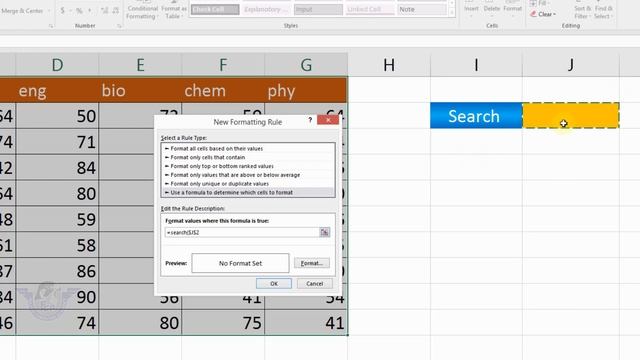Click the percent style icon in Number group

[79, 11]
